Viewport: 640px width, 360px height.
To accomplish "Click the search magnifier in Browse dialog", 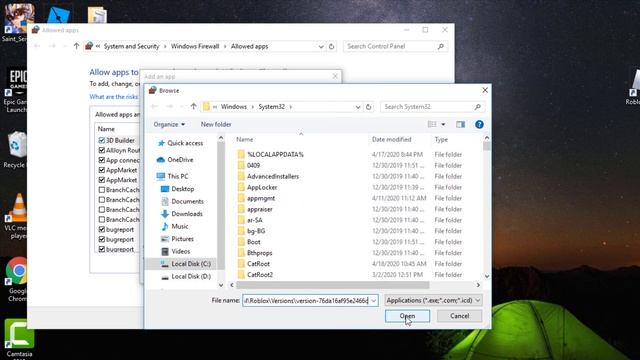I will (x=478, y=107).
